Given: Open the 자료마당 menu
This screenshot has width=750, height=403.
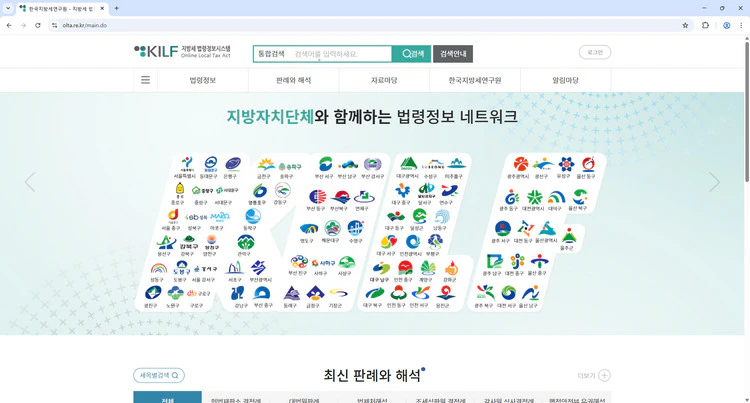Looking at the screenshot, I should pos(384,80).
